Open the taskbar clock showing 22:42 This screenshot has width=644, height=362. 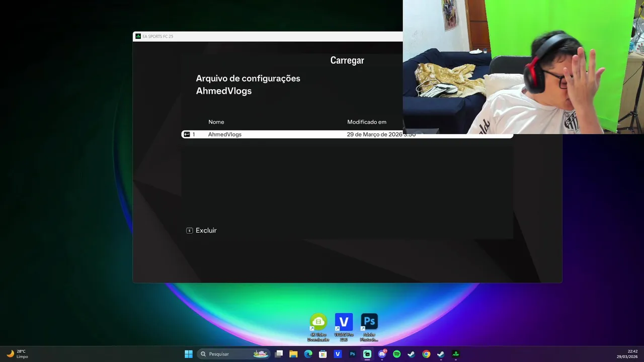[627, 354]
